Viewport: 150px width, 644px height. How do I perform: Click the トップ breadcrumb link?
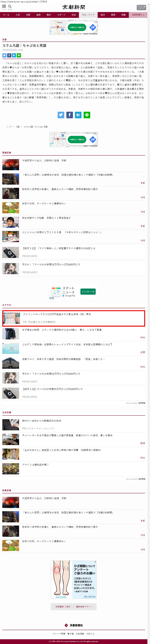(9, 127)
